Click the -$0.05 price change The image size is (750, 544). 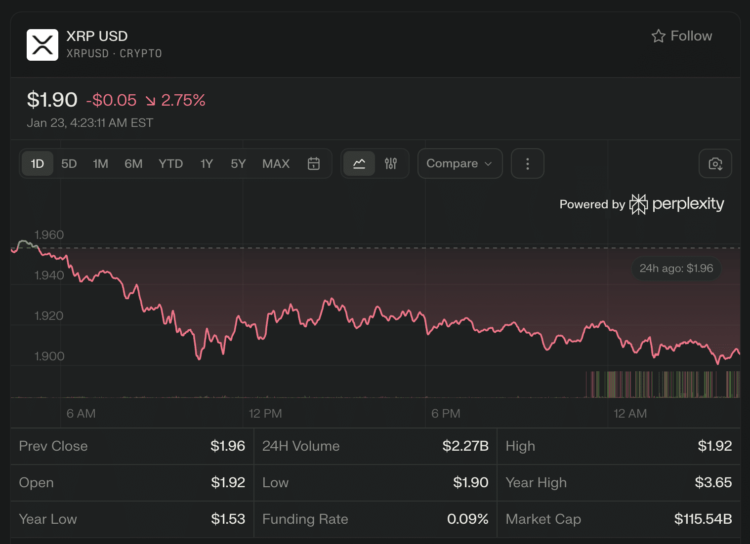click(111, 100)
